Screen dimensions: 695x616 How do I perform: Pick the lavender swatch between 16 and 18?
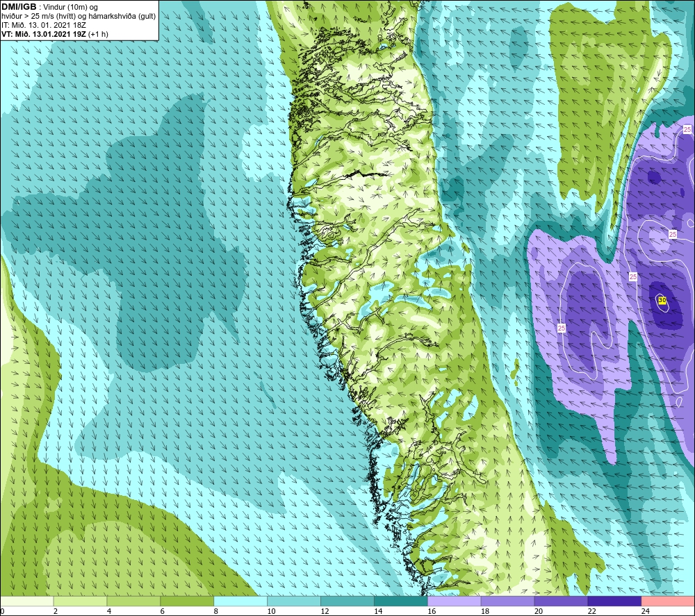pos(455,601)
